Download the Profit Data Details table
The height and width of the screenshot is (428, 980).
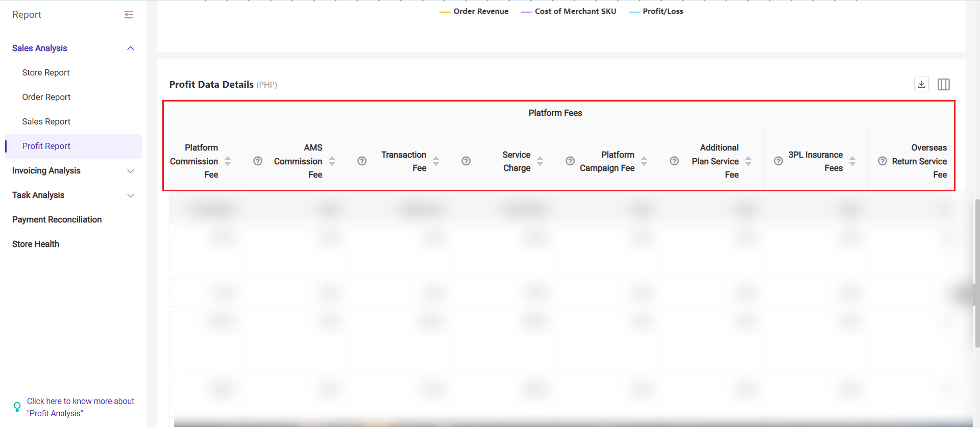[921, 84]
